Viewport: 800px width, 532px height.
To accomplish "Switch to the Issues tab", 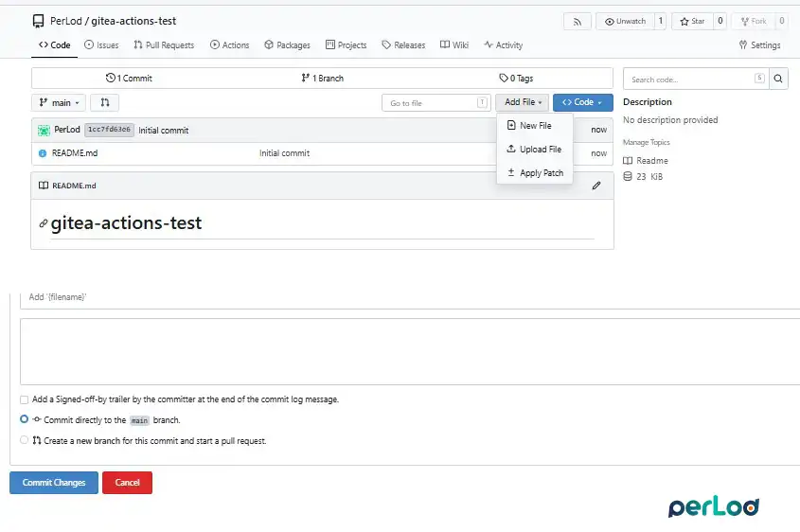I will [x=101, y=44].
